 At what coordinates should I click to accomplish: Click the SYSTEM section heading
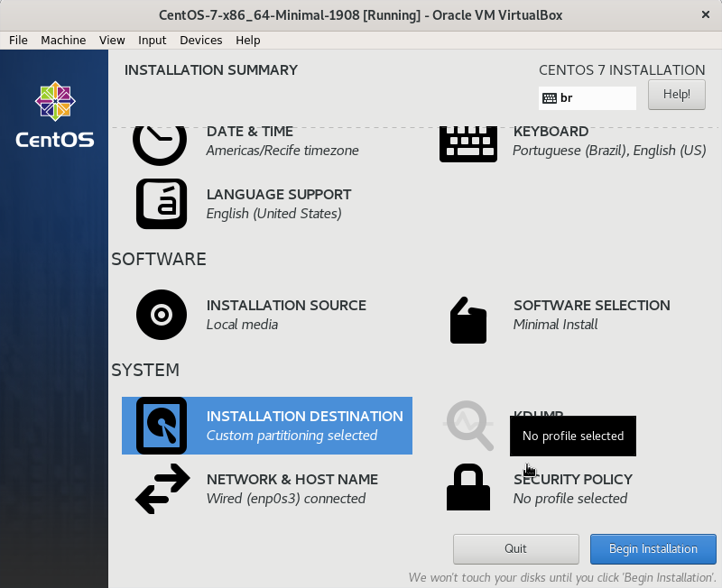(145, 370)
